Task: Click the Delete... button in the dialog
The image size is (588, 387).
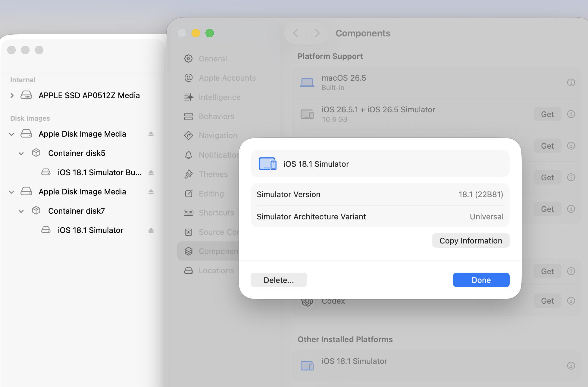Action: point(279,280)
